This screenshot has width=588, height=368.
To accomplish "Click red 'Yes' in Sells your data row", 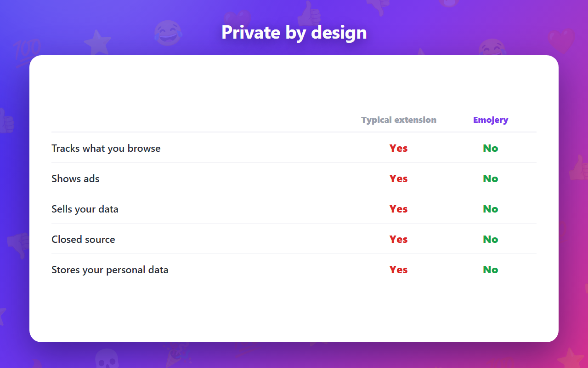I will pyautogui.click(x=399, y=209).
